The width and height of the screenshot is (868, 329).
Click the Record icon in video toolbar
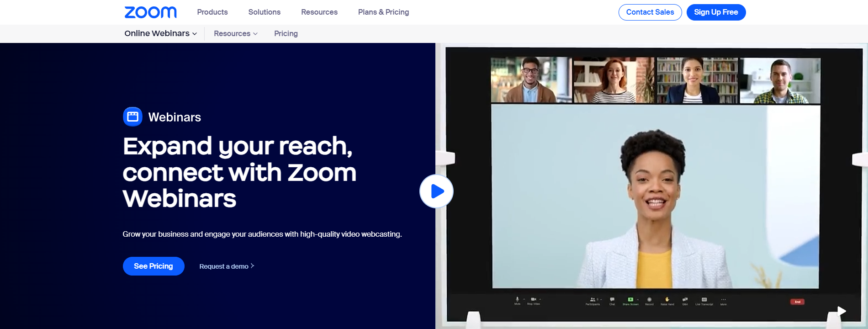649,300
